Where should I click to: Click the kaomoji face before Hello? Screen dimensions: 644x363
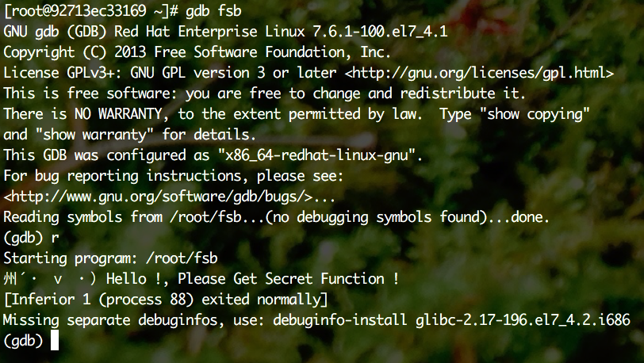pos(50,279)
